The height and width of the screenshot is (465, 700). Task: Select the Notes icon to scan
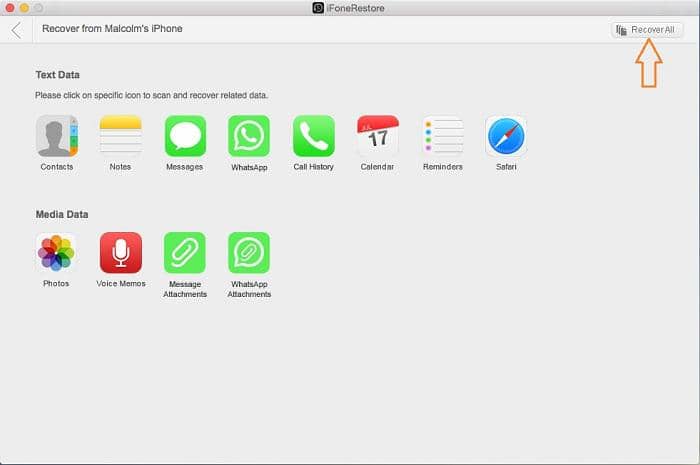[120, 136]
